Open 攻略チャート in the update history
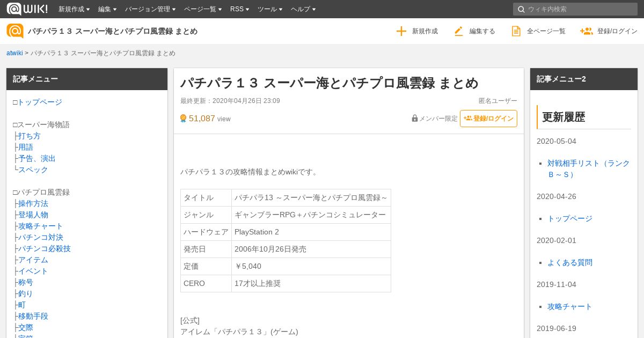 coord(570,306)
